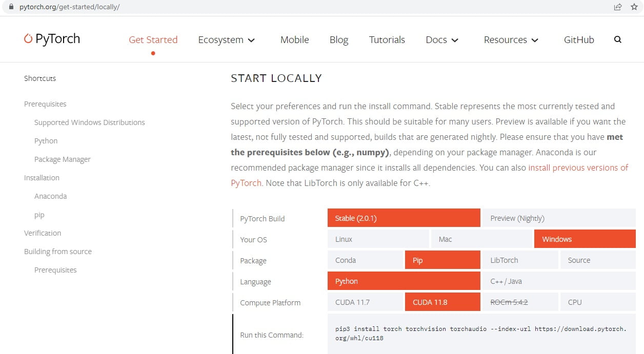Jump to Prerequisites shortcut at top of sidebar
Screen dimensions: 644x354
click(45, 104)
